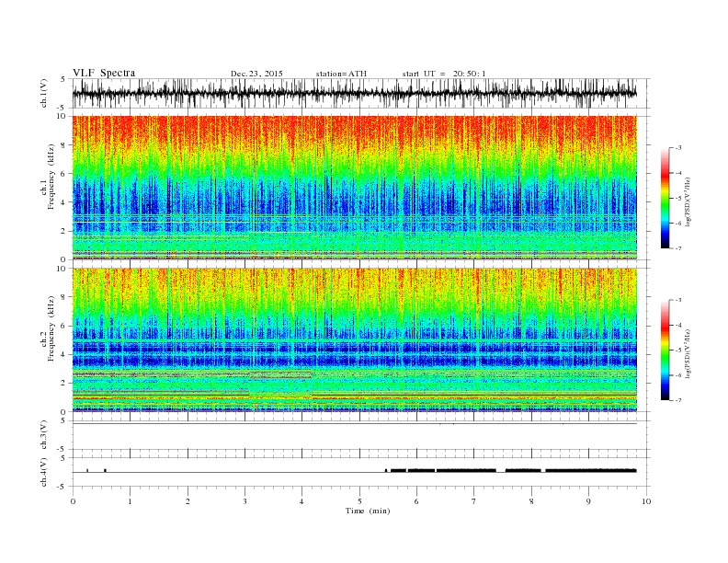Image resolution: width=728 pixels, height=563 pixels.
Task: Click the ch.1 spectrogram color bar
Action: pos(665,198)
